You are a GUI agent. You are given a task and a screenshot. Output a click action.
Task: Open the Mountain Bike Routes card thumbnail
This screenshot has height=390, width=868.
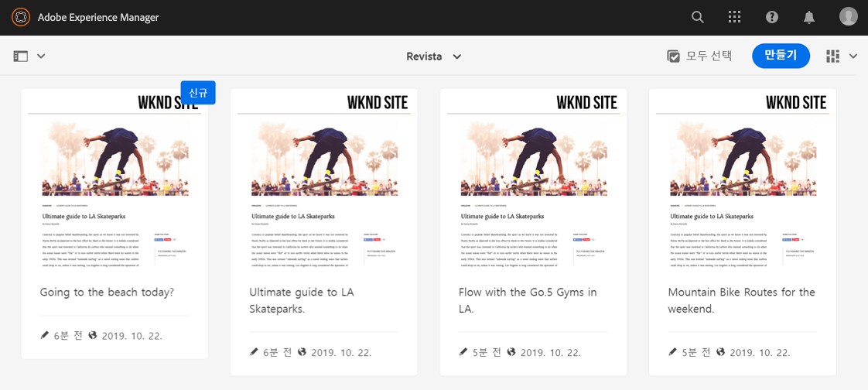pyautogui.click(x=743, y=180)
